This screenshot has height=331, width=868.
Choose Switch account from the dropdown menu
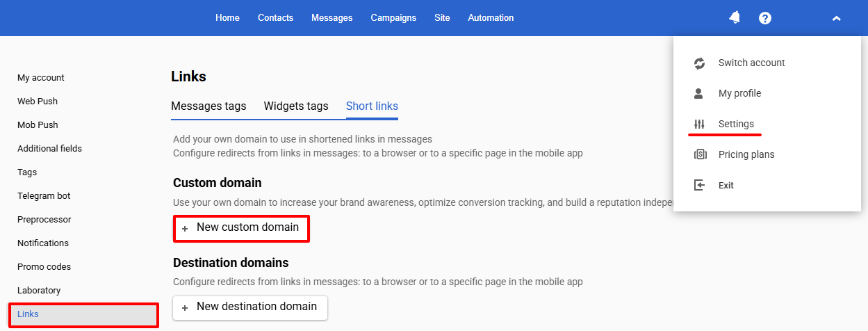coord(751,63)
